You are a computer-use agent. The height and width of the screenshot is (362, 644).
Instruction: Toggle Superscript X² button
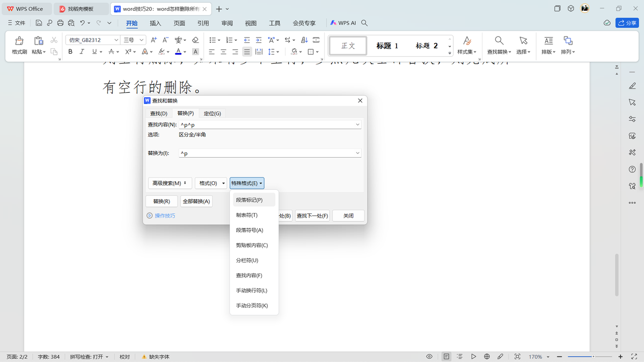pyautogui.click(x=128, y=52)
